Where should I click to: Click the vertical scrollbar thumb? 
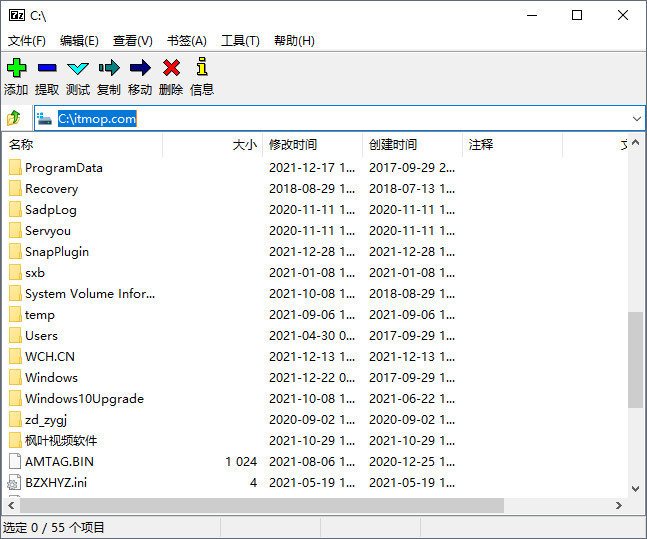click(635, 360)
